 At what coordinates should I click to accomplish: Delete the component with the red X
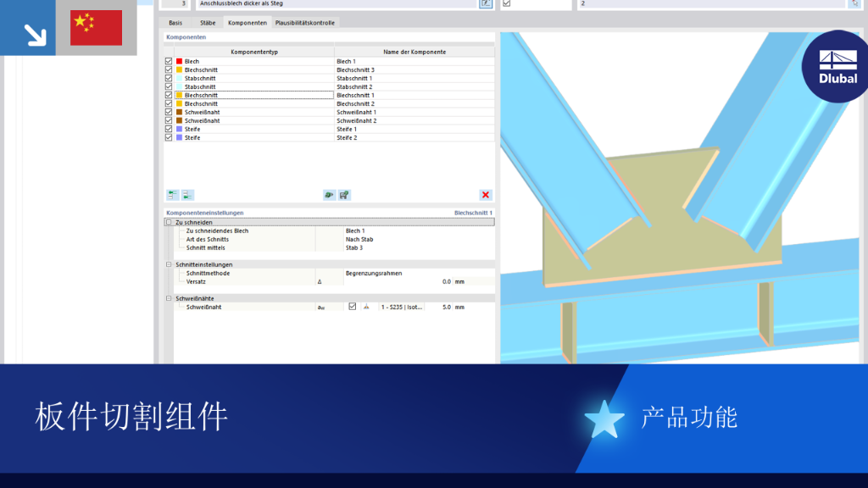(x=486, y=195)
